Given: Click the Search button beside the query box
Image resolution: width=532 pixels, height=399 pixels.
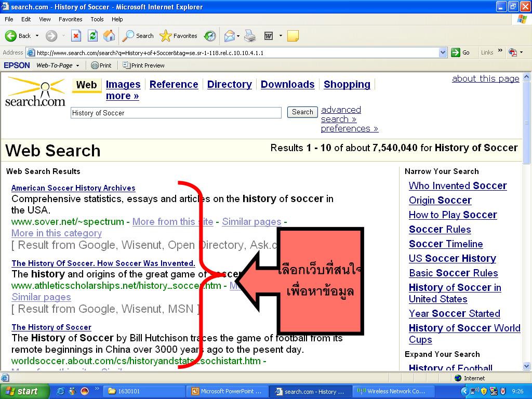Looking at the screenshot, I should tap(302, 112).
